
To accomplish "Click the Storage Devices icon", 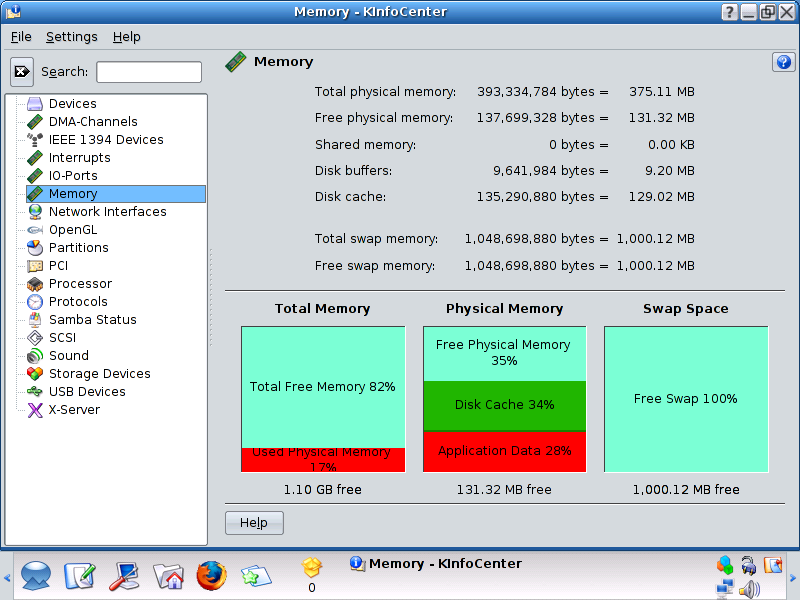I will [x=35, y=373].
